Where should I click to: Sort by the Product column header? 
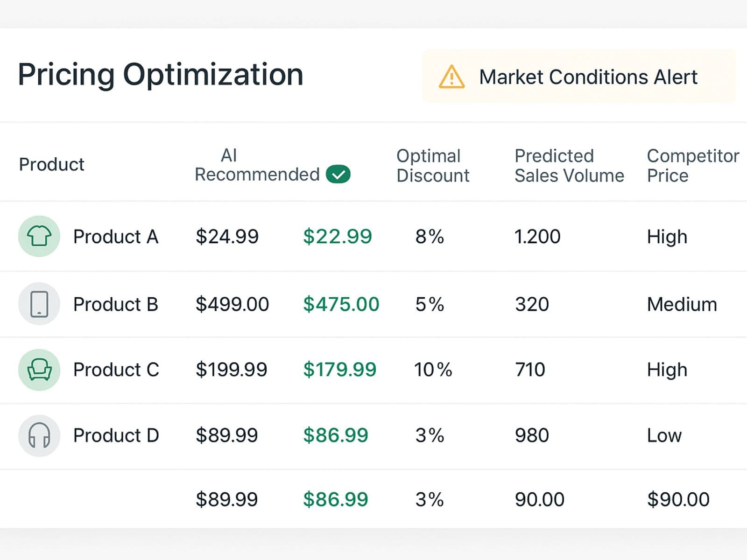point(52,164)
